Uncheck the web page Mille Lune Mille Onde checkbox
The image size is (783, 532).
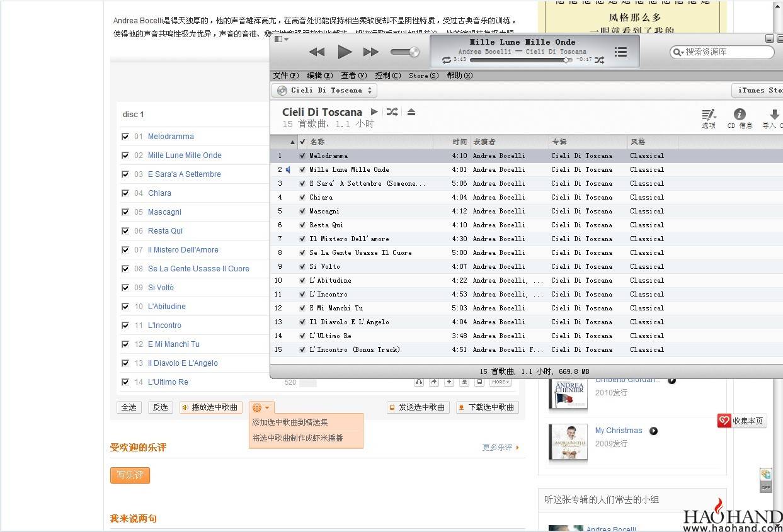[x=125, y=156]
